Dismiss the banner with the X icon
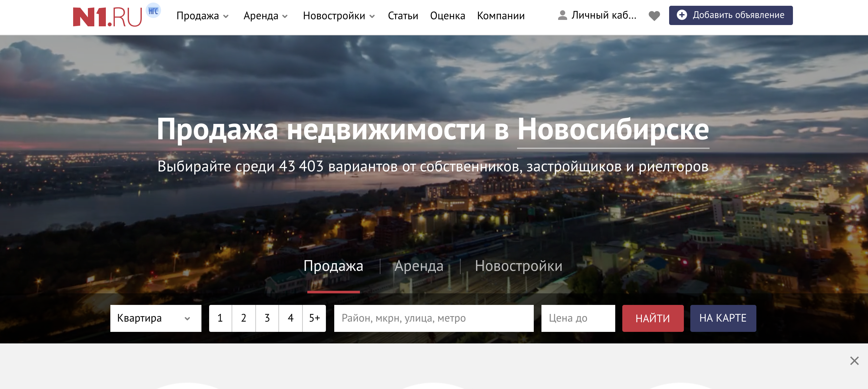The image size is (868, 389). coord(854,360)
